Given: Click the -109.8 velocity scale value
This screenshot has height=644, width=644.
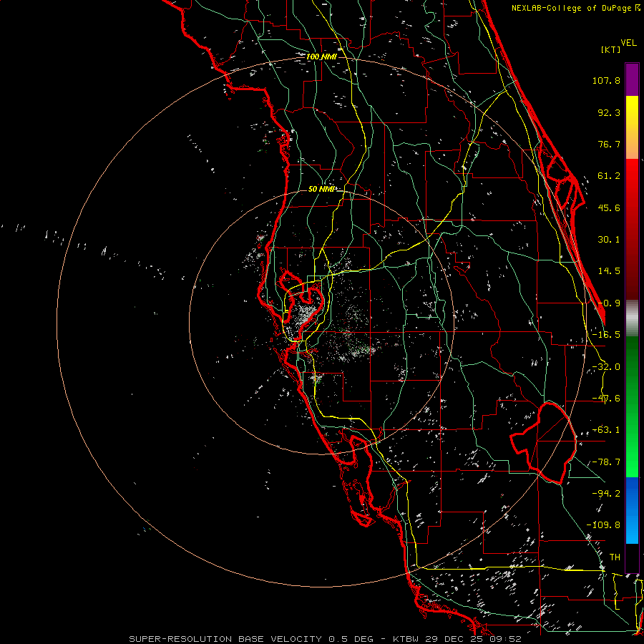Looking at the screenshot, I should (603, 525).
